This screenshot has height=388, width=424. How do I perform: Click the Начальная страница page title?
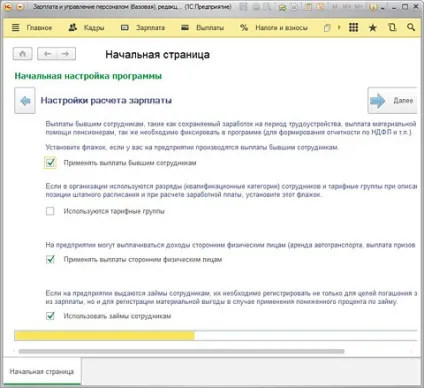coord(157,54)
